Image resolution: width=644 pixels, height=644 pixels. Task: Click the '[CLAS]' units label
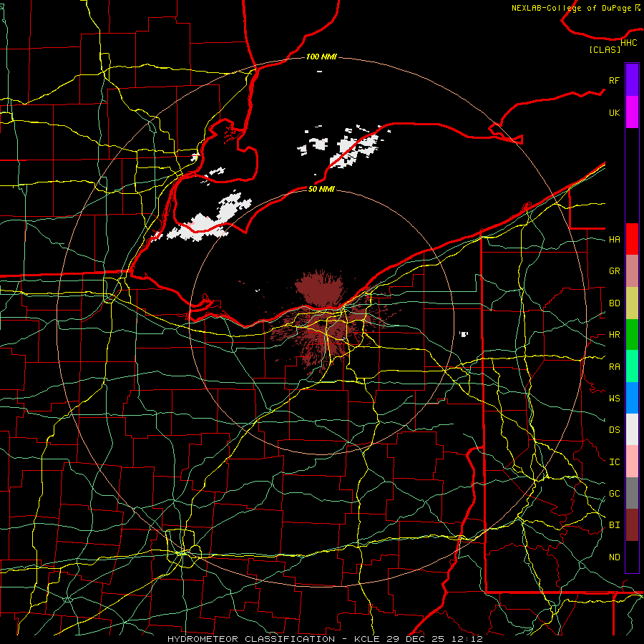tap(605, 49)
